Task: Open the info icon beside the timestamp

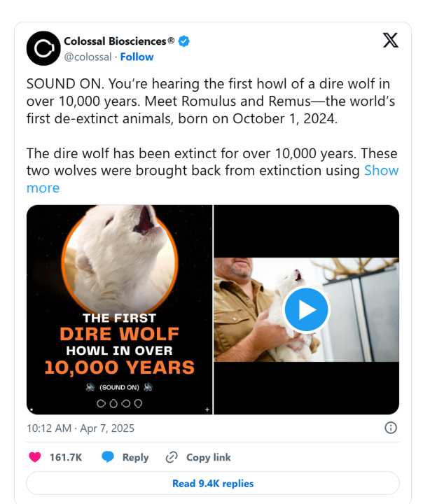Action: [391, 428]
